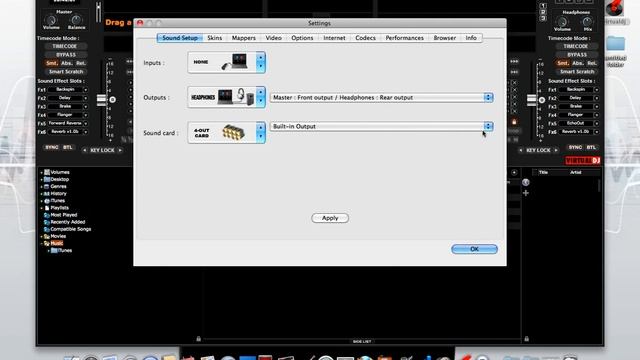Image resolution: width=640 pixels, height=360 pixels.
Task: Enable left deck Rel. timecode mode
Action: [x=81, y=63]
